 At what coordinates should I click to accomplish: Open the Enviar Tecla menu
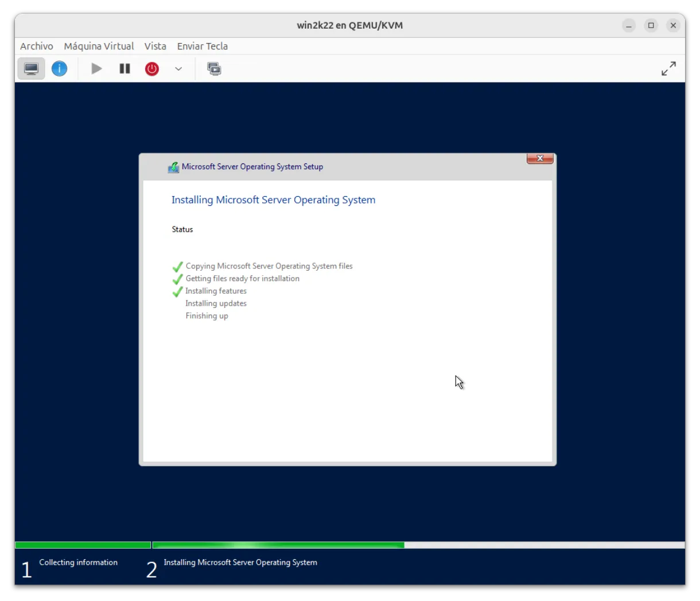202,46
